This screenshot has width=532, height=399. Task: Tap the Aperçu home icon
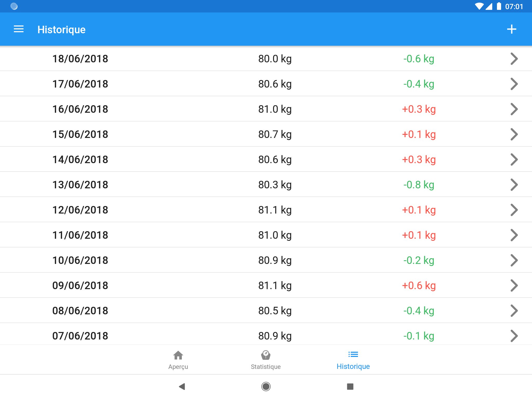tap(178, 355)
